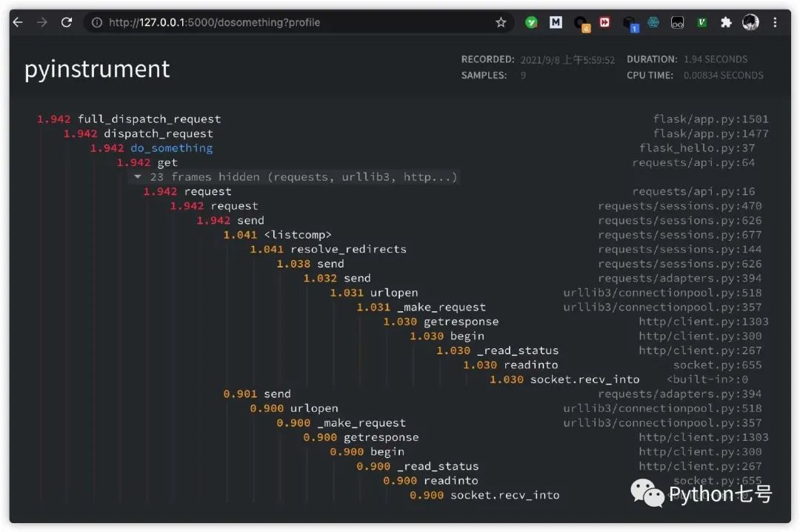The height and width of the screenshot is (532, 800).
Task: Open the green checkmark extension icon
Action: (x=531, y=22)
